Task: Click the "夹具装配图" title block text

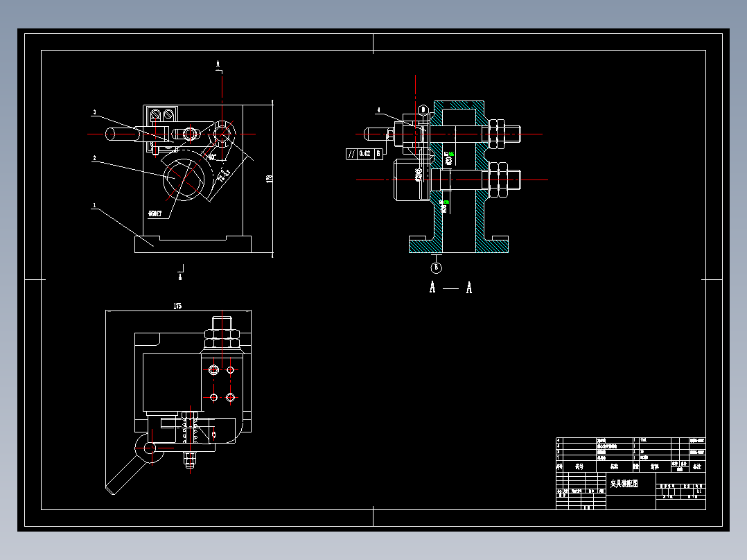Action: tap(624, 484)
